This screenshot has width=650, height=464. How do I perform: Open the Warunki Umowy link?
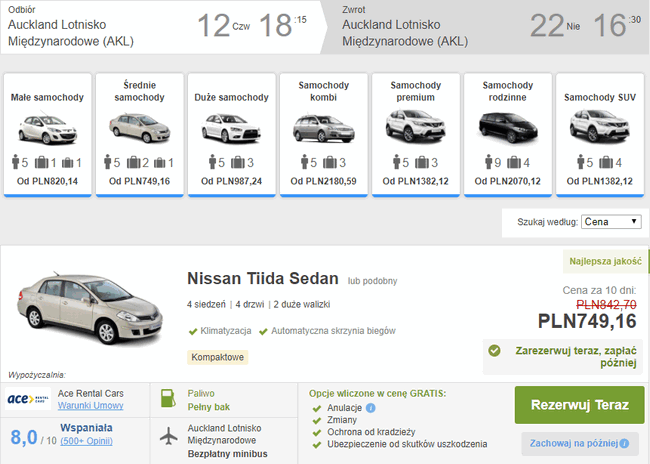click(x=91, y=406)
